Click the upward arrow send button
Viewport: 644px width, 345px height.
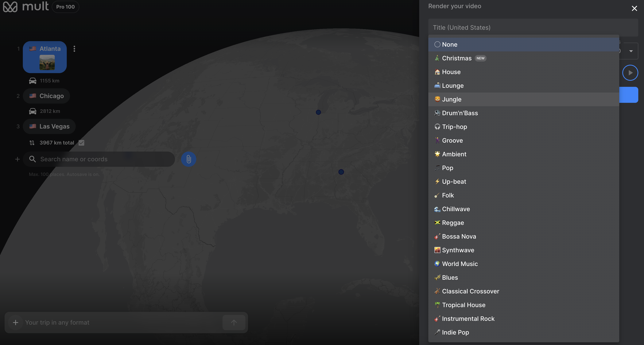(x=234, y=323)
